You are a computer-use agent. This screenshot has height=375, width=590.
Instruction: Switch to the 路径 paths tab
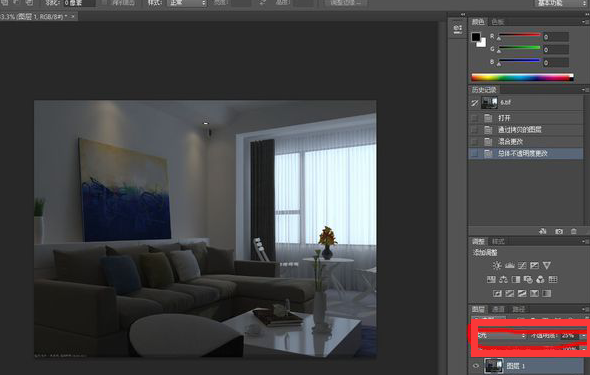coord(518,309)
